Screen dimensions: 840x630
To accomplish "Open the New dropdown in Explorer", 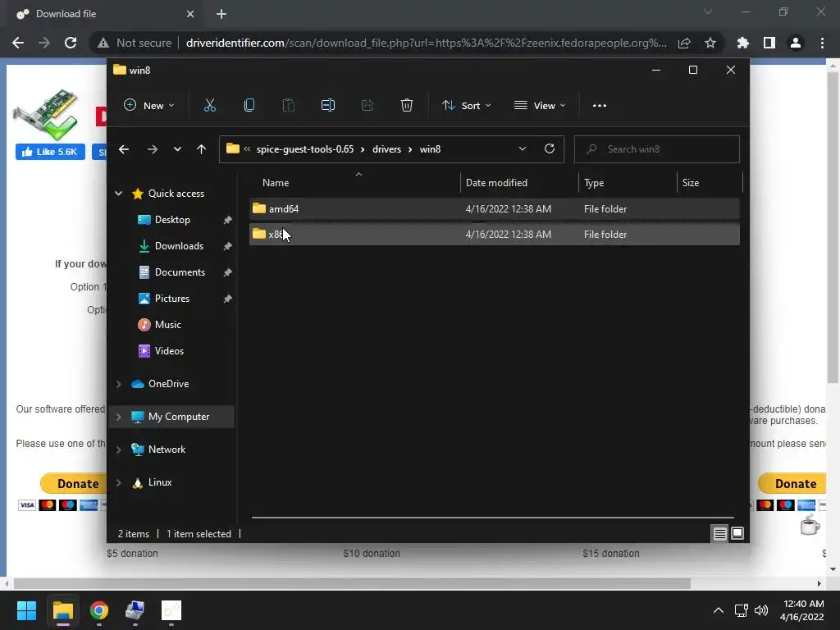I will (149, 106).
